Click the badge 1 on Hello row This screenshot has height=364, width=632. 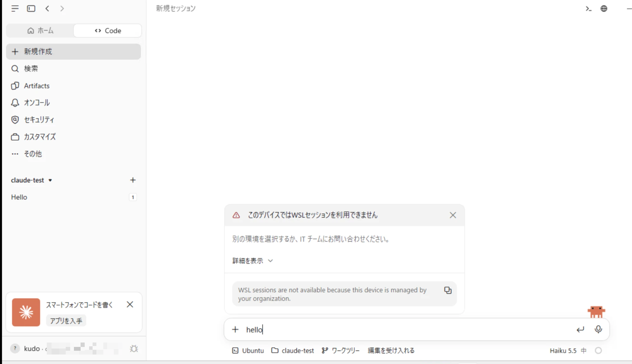[x=133, y=197]
